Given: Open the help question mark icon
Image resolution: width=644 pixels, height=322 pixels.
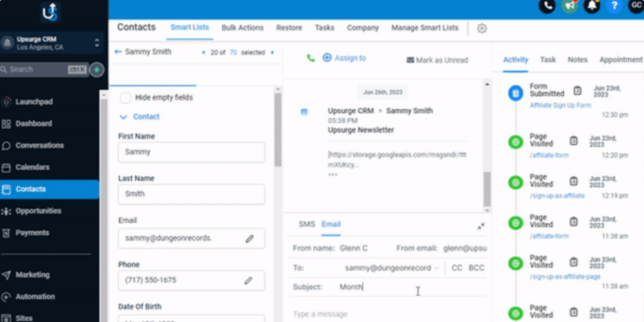Looking at the screenshot, I should coord(614,6).
